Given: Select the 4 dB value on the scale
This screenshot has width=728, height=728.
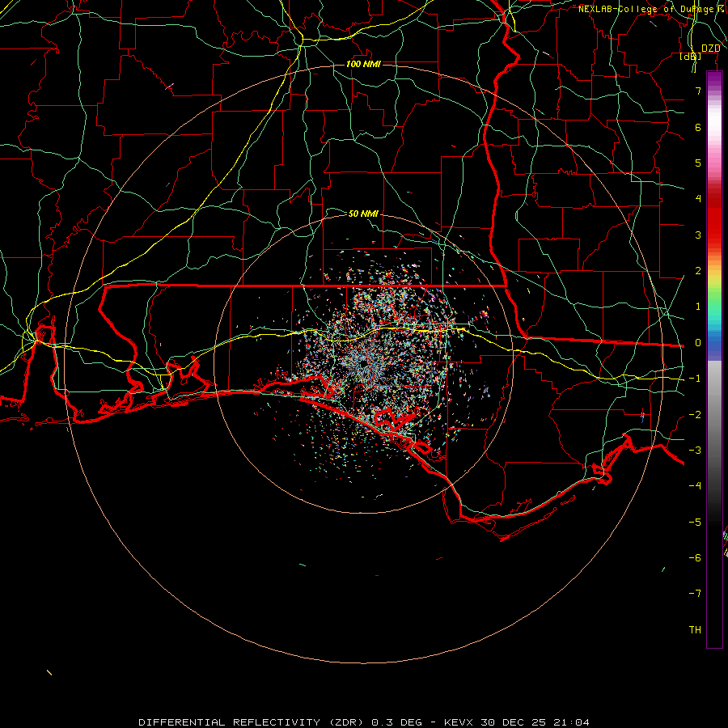Looking at the screenshot, I should (698, 199).
